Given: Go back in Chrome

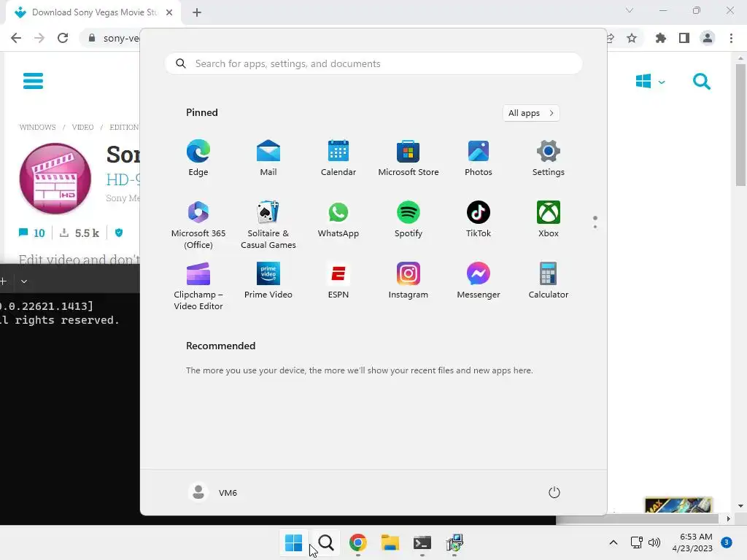Looking at the screenshot, I should pos(16,38).
